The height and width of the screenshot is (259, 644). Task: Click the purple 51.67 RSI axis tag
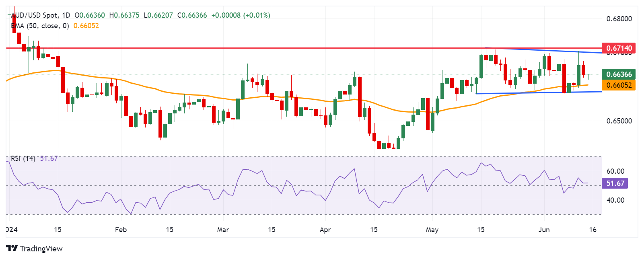pos(615,183)
